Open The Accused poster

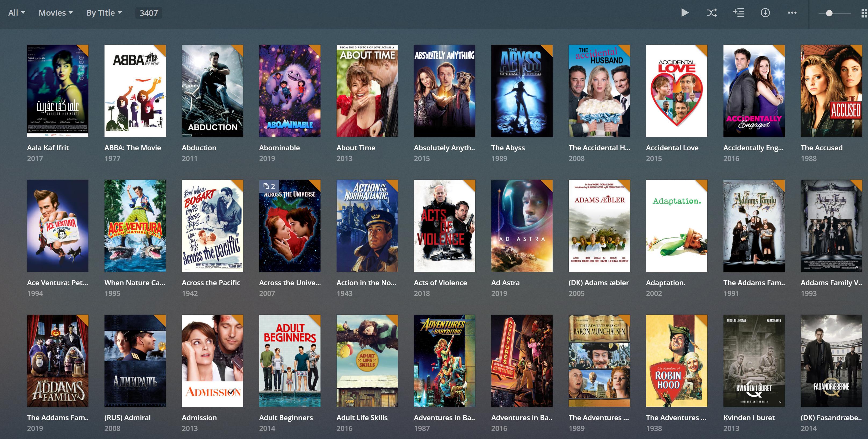click(831, 91)
